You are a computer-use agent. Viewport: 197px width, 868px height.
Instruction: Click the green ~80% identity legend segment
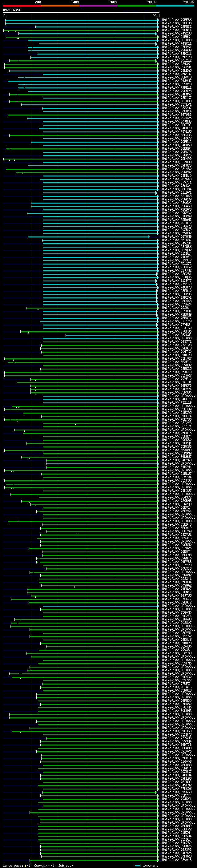pyautogui.click(x=137, y=6)
